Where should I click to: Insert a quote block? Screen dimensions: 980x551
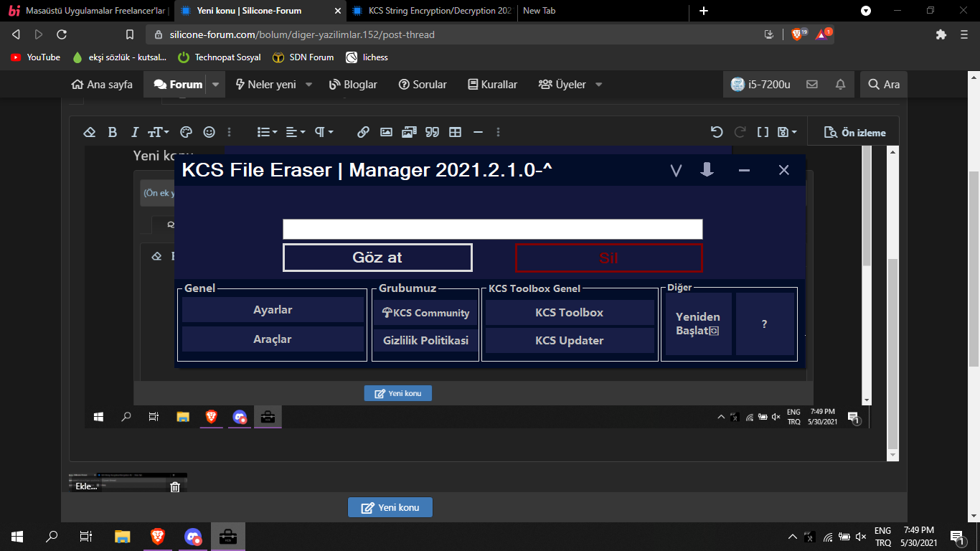pyautogui.click(x=432, y=132)
